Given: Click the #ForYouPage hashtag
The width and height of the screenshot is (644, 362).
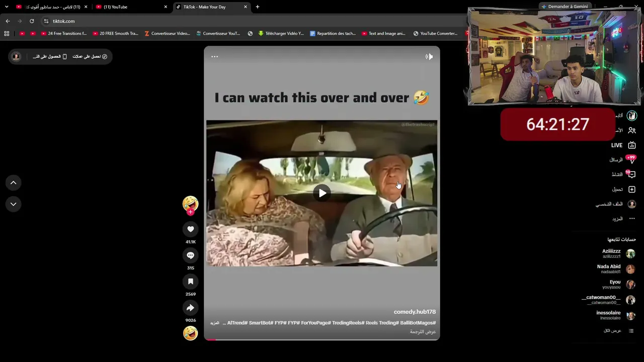Looking at the screenshot, I should 315,323.
